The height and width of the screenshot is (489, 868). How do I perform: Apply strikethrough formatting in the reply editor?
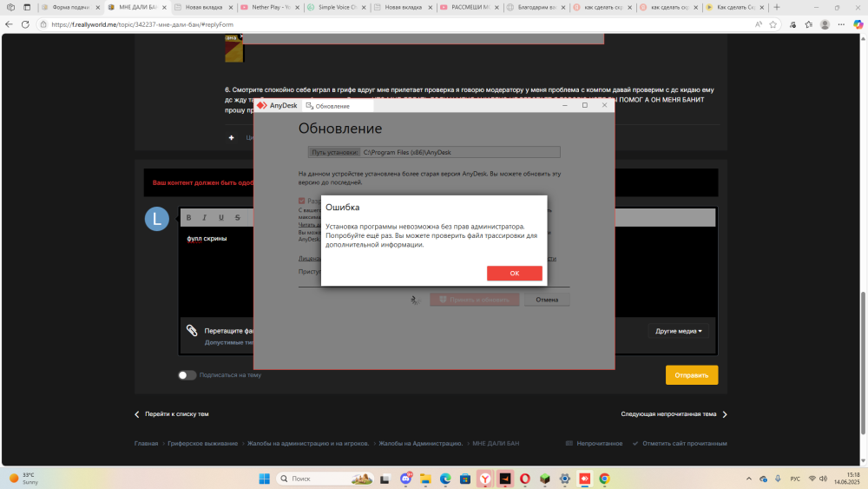click(238, 218)
